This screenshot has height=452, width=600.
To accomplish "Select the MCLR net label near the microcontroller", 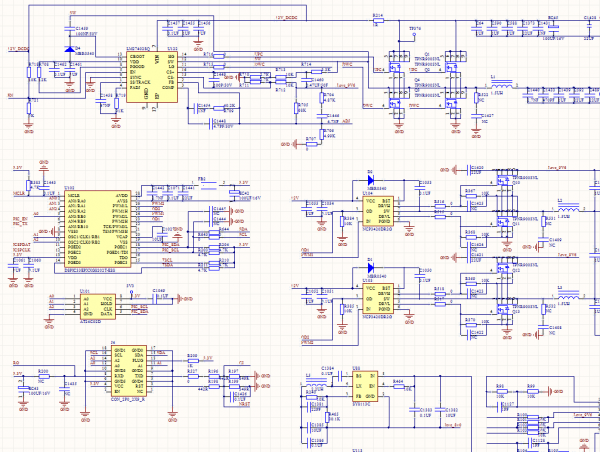I will pyautogui.click(x=17, y=192).
